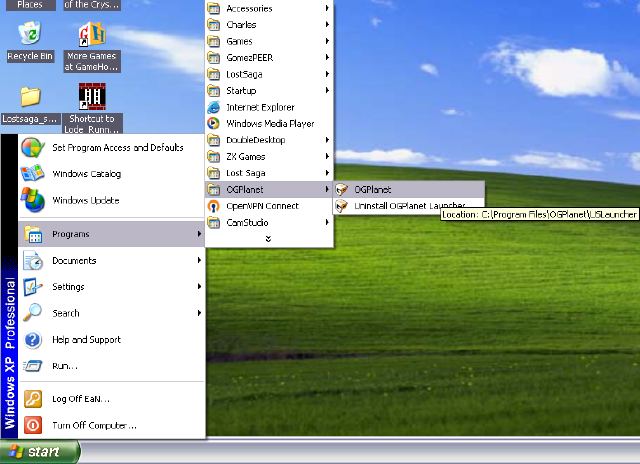Image resolution: width=640 pixels, height=464 pixels.
Task: Click the OpenVPN Connect icon
Action: [213, 206]
